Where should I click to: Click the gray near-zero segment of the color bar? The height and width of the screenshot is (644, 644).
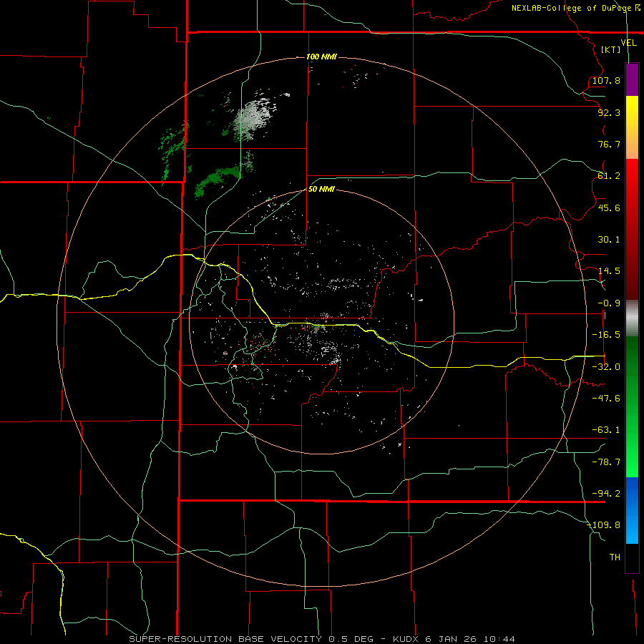pos(632,318)
